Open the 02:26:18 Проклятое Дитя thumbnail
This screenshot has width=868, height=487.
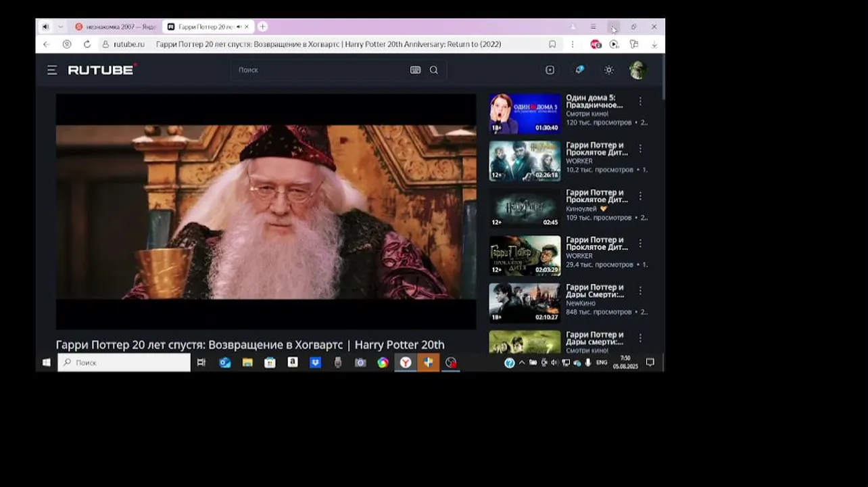525,161
